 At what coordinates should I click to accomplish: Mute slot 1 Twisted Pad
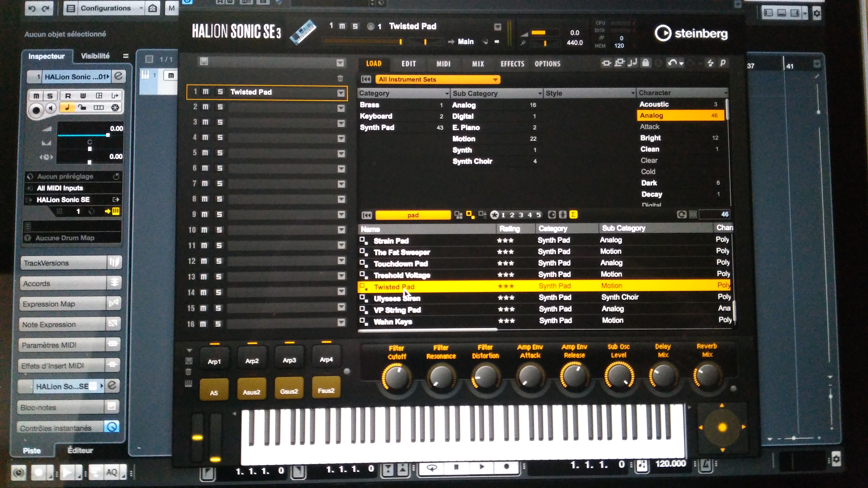[206, 92]
